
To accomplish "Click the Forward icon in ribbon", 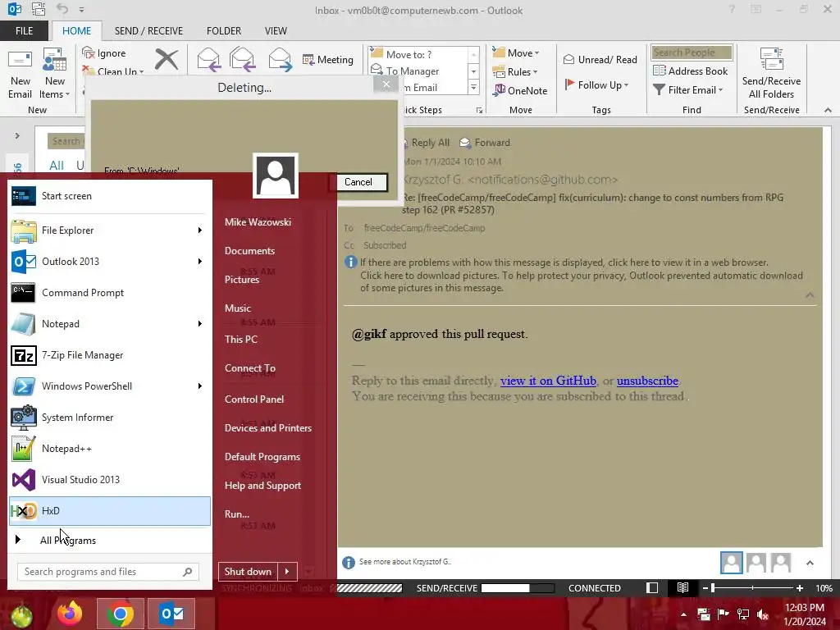I will 280,59.
